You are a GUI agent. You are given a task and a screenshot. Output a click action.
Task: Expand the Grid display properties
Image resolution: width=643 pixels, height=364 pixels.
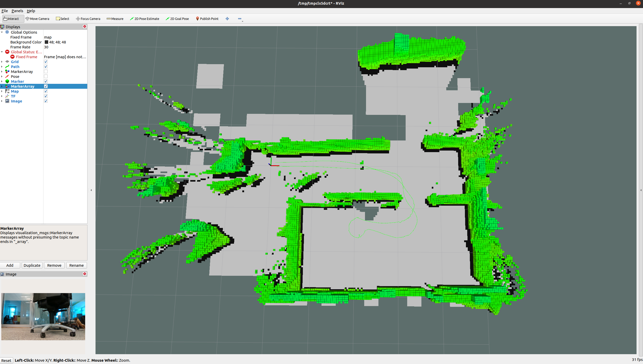(x=2, y=62)
